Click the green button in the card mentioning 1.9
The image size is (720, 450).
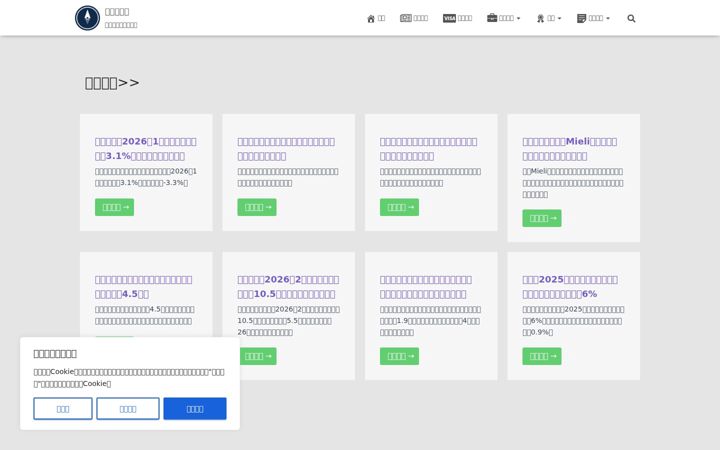click(399, 356)
